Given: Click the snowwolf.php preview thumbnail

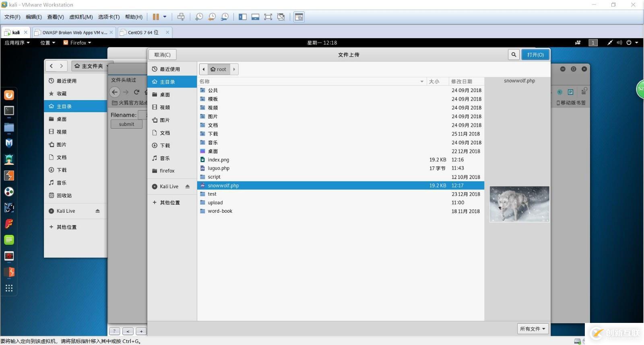Looking at the screenshot, I should tap(519, 204).
